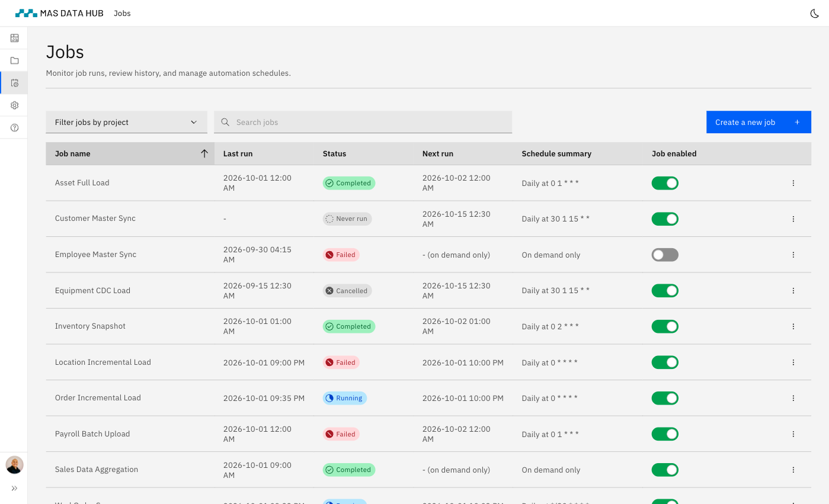Click the Never run status badge
829x504 pixels.
pos(347,219)
